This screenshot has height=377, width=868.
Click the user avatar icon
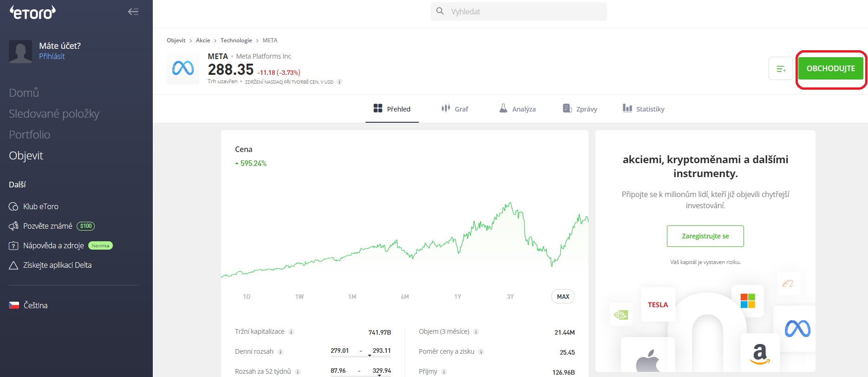20,51
